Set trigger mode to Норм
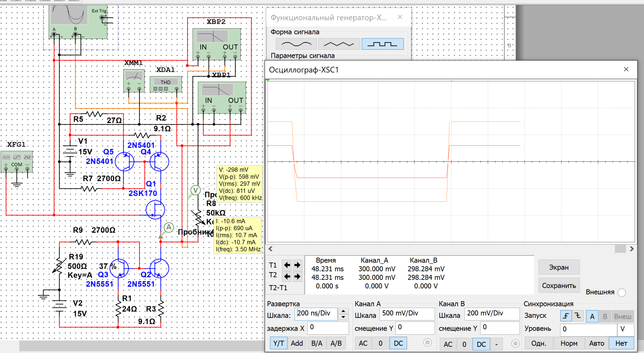644x353 pixels. (x=569, y=343)
